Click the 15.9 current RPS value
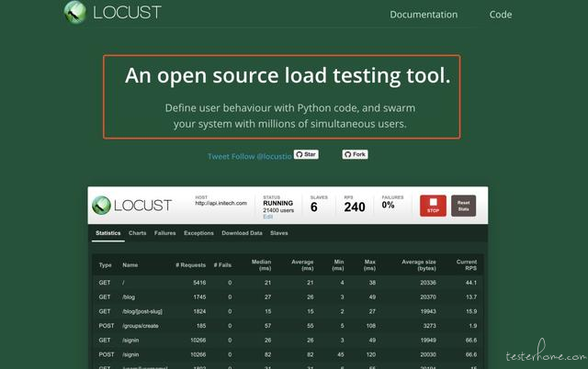The image size is (588, 369). (471, 312)
